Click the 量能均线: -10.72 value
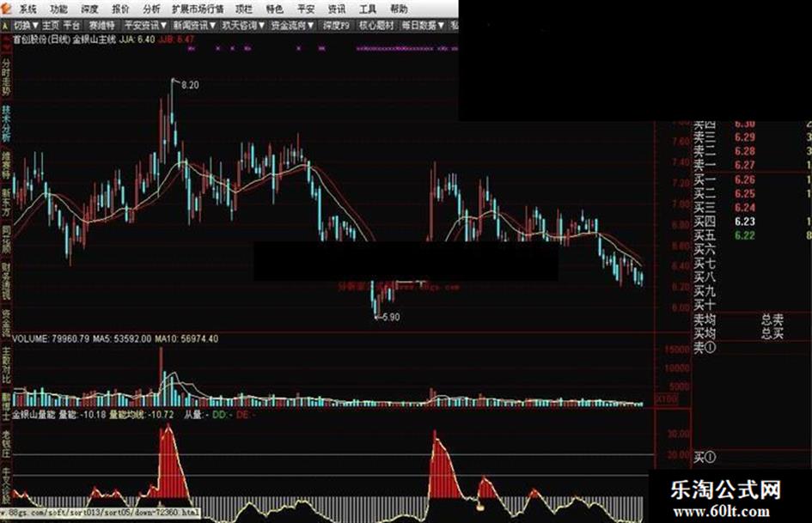The image size is (812, 523). tap(142, 415)
